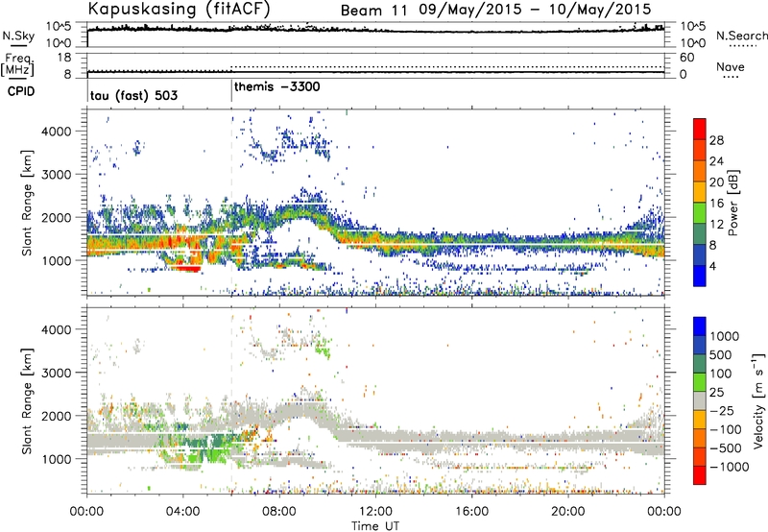
Task: Click the '20:00' time tick label
Action: pos(568,512)
